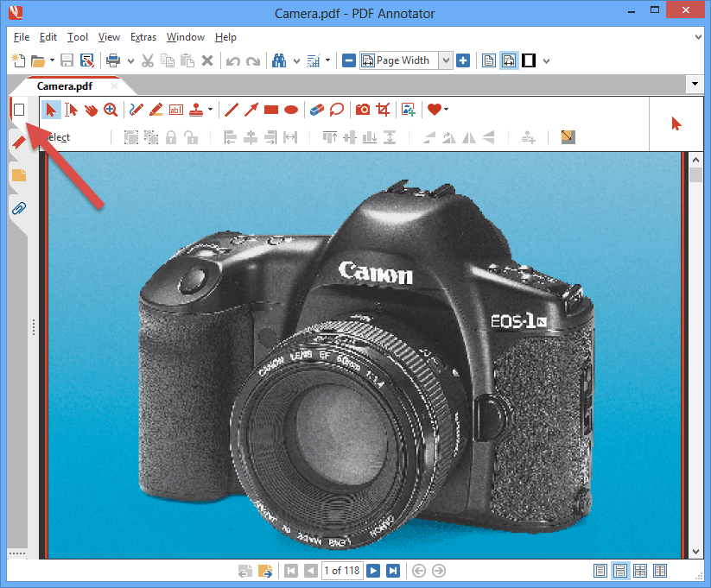
Task: Open the Page Width zoom dropdown
Action: tap(447, 60)
